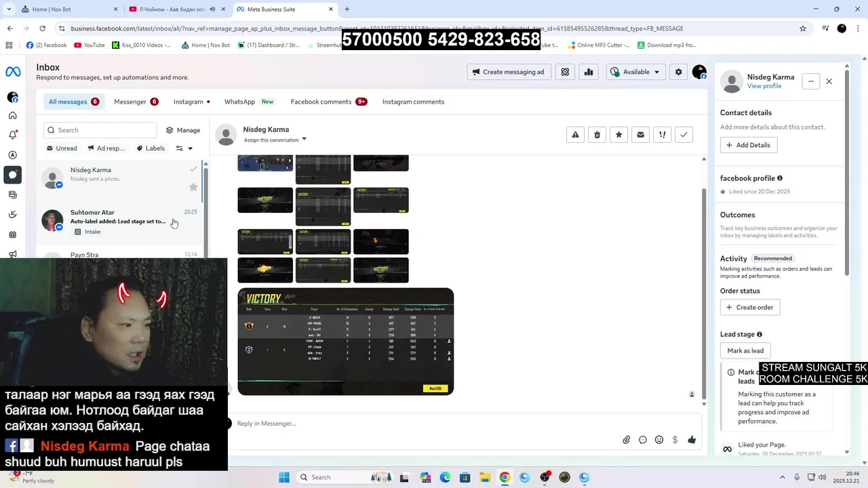Expand the Assign this conversation dropdown
Screen dimensions: 868x488
pyautogui.click(x=275, y=140)
